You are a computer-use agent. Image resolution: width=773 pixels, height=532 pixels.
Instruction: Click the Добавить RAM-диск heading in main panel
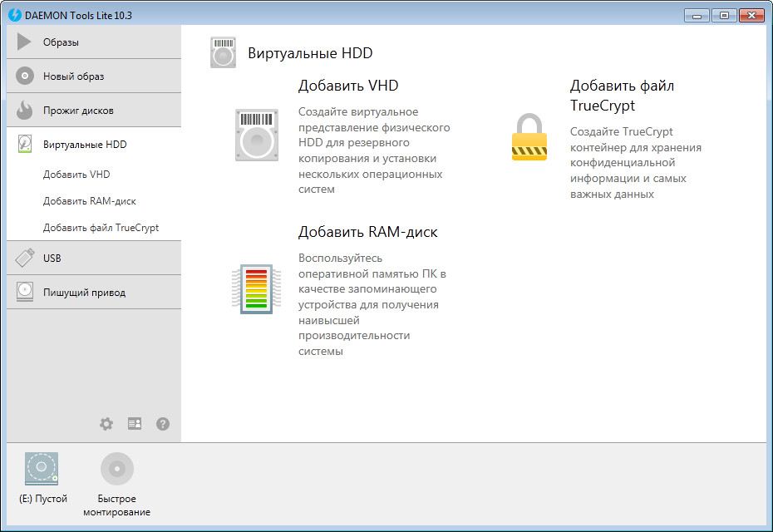point(367,232)
